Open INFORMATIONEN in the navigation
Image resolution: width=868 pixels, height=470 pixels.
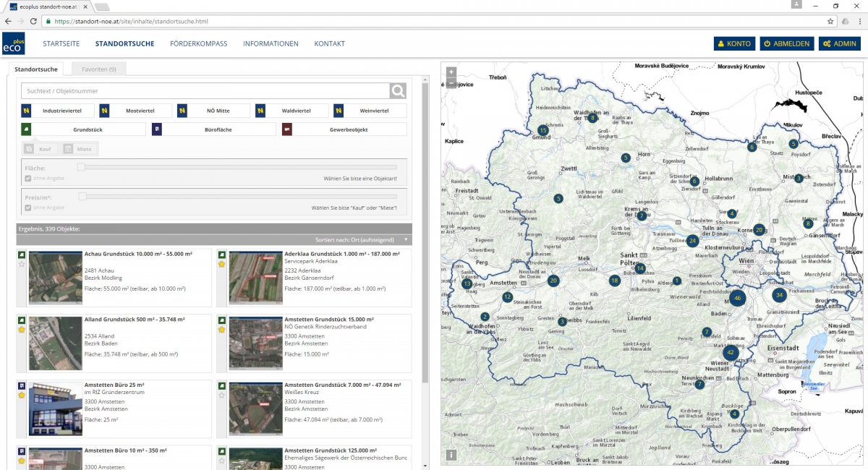[x=271, y=44]
